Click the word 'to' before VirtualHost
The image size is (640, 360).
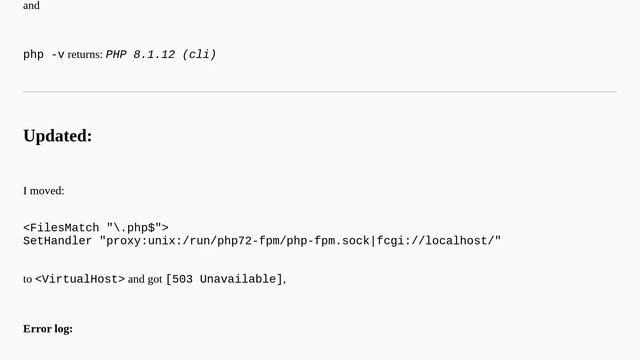(x=27, y=280)
